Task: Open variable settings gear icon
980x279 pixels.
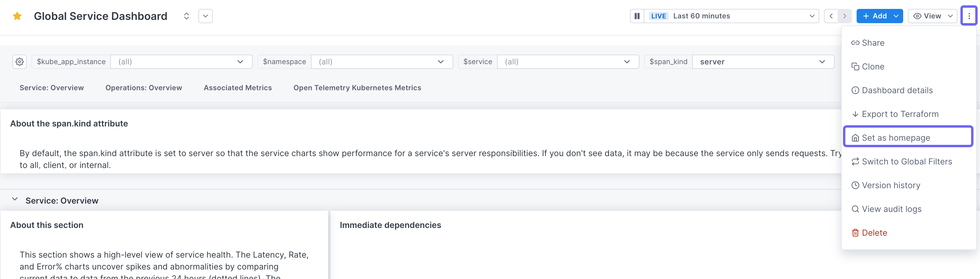Action: pos(20,62)
